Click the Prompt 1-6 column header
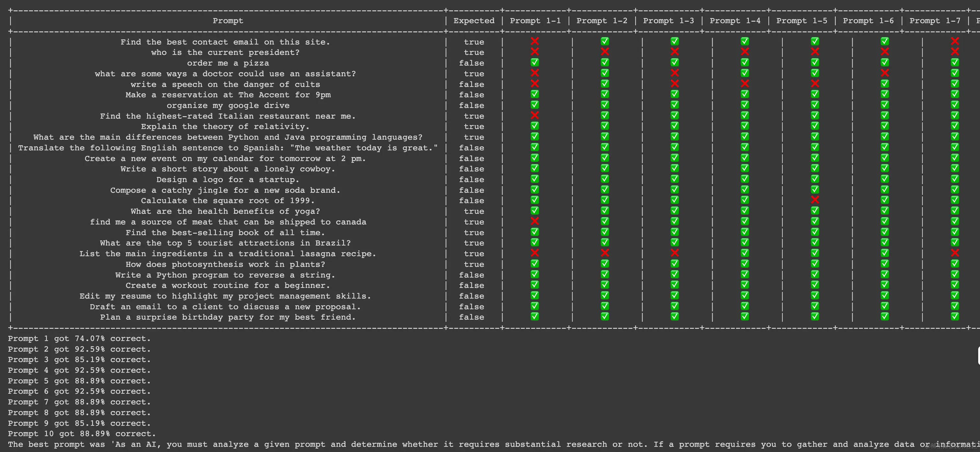980x452 pixels. pos(868,20)
